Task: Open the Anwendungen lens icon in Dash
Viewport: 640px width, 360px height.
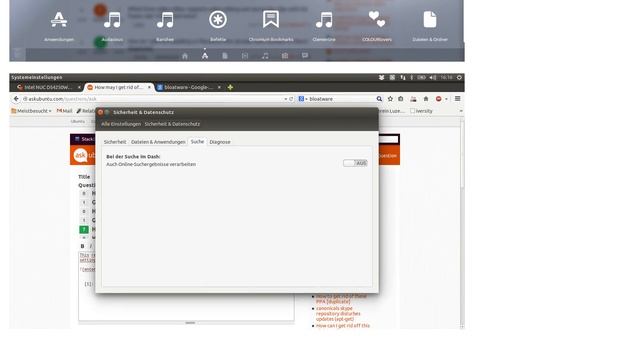Action: (x=59, y=20)
